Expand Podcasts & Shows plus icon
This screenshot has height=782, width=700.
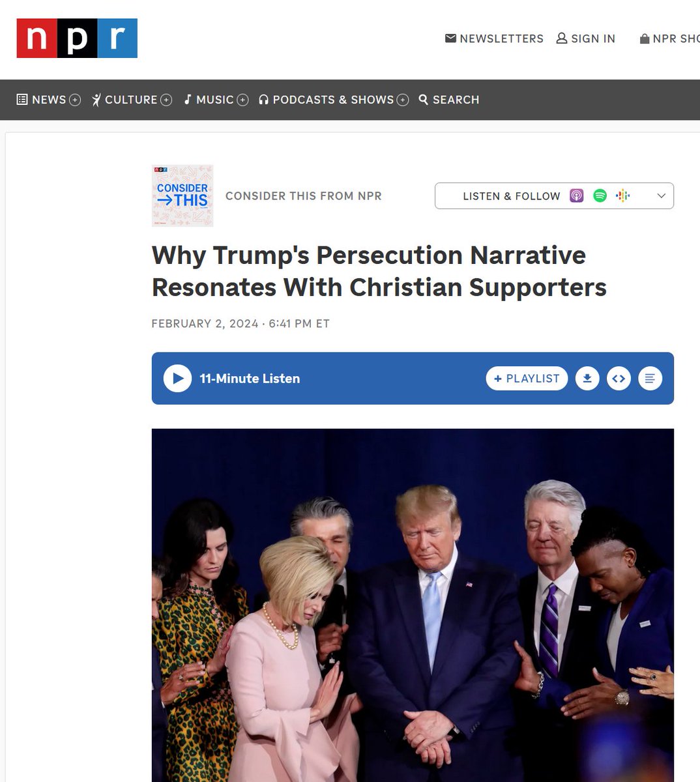[x=403, y=100]
